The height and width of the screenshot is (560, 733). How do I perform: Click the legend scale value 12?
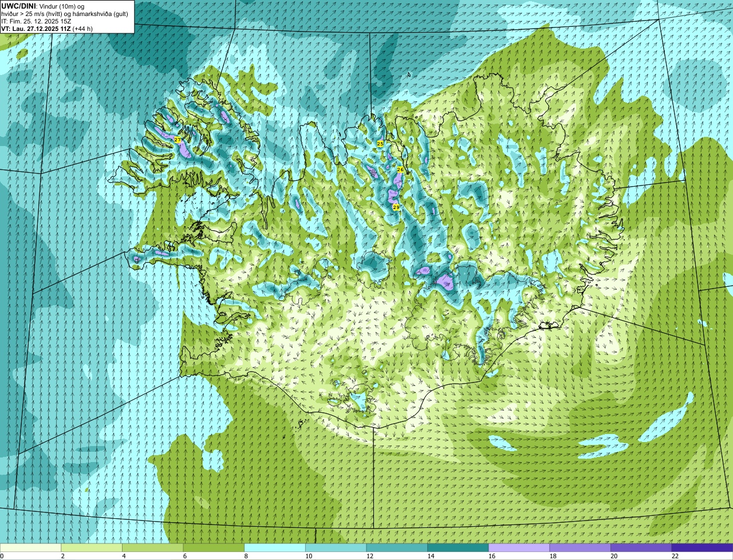(x=370, y=556)
